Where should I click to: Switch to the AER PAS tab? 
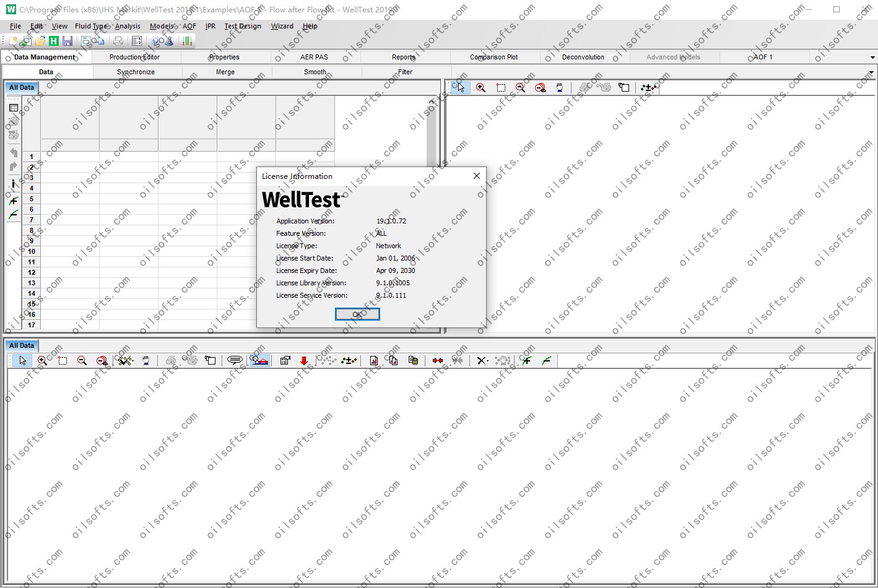(315, 57)
